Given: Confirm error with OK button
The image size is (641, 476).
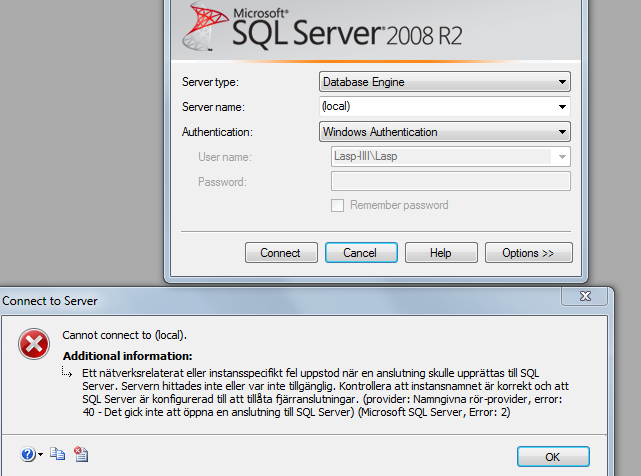Looking at the screenshot, I should coord(553,456).
